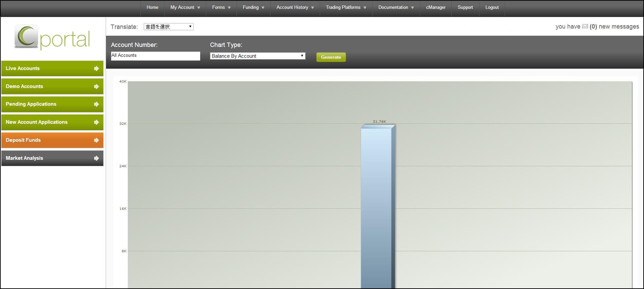
Task: Click the 16K axis label
Action: tap(123, 208)
